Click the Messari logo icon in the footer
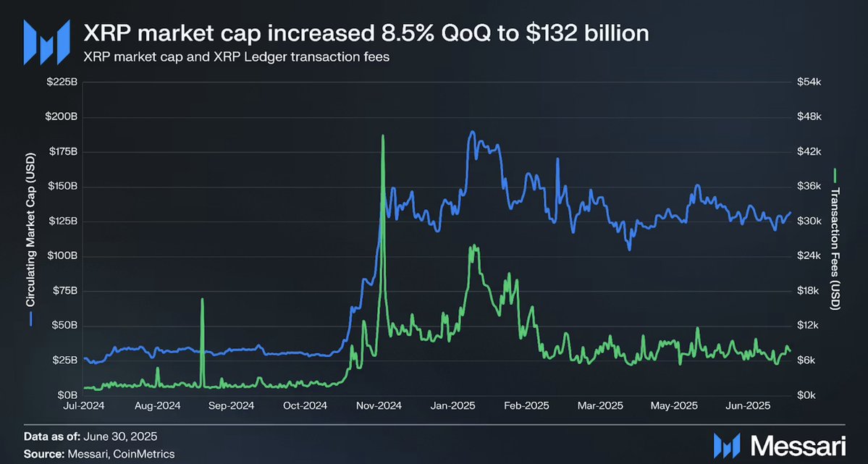The image size is (868, 464). pos(727,445)
